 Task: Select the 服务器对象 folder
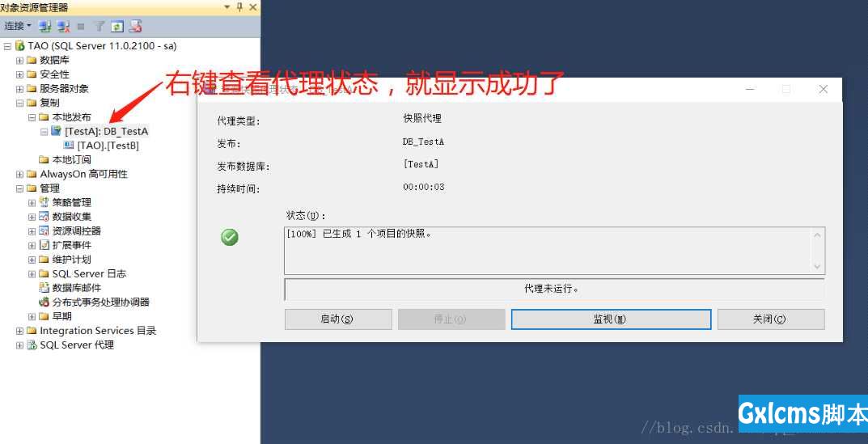point(64,89)
